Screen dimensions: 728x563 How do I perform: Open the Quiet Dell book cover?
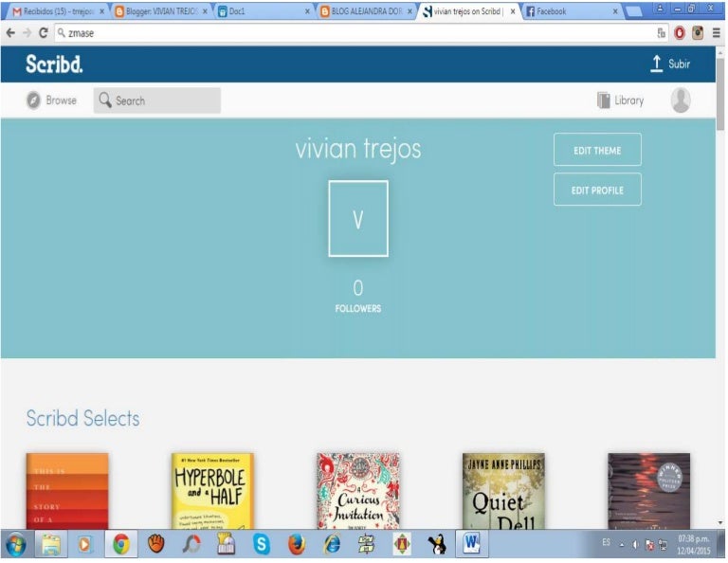503,491
